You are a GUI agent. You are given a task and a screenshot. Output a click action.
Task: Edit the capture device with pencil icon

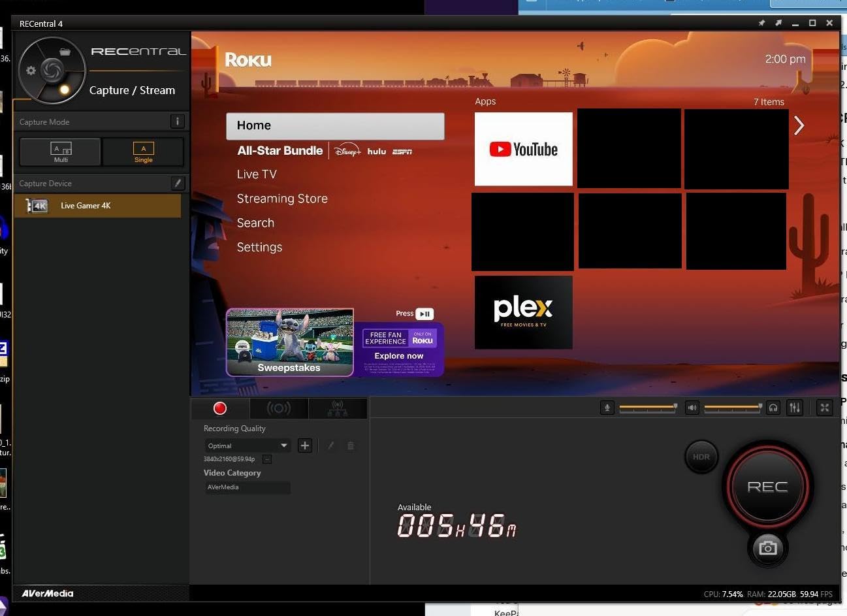(x=177, y=184)
